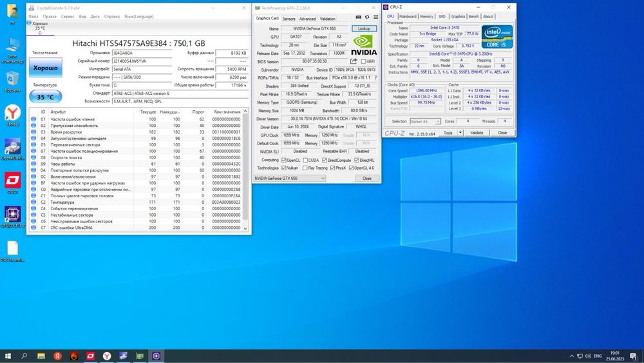
Task: Click the SMART list scroll-up arrow
Action: pos(245,111)
